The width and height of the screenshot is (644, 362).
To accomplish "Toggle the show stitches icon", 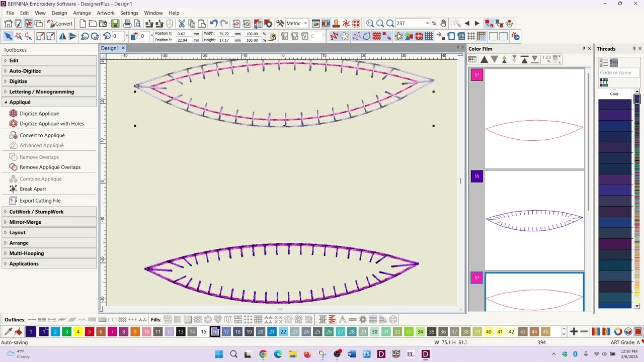I will point(334,36).
